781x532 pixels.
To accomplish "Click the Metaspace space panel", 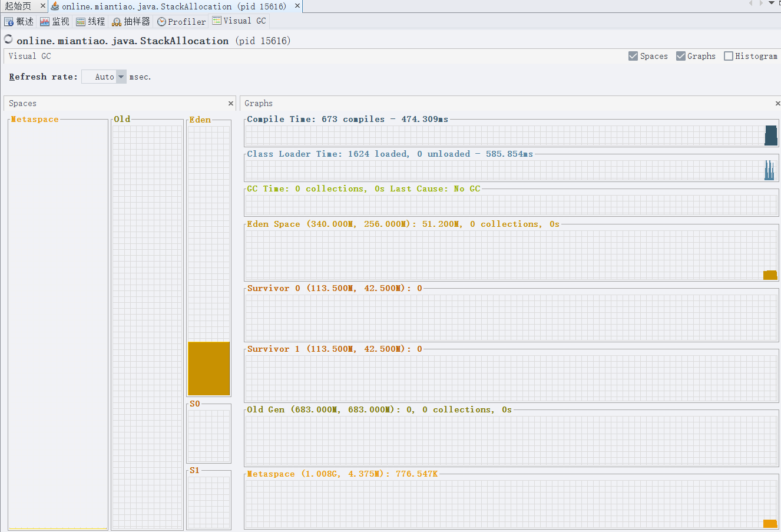I will click(58, 324).
